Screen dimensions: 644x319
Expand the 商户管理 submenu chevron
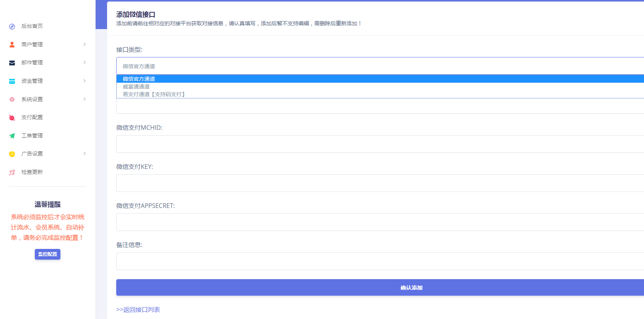tap(85, 44)
